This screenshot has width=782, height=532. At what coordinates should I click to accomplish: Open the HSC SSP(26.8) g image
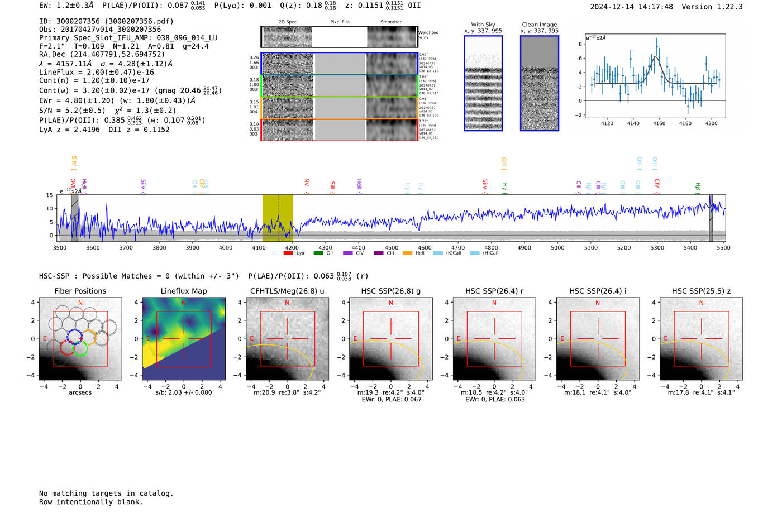(x=390, y=339)
